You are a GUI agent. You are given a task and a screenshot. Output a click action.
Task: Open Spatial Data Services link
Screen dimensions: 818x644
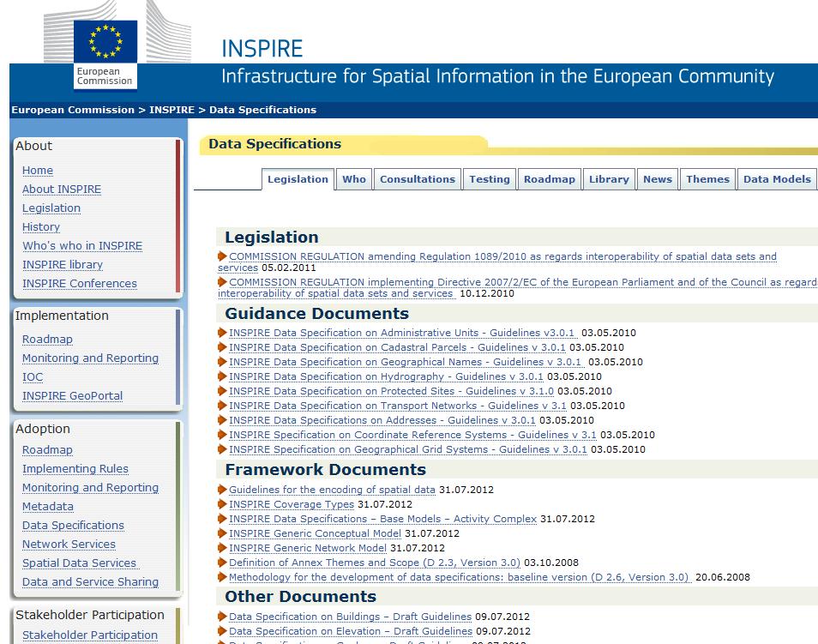pyautogui.click(x=81, y=563)
